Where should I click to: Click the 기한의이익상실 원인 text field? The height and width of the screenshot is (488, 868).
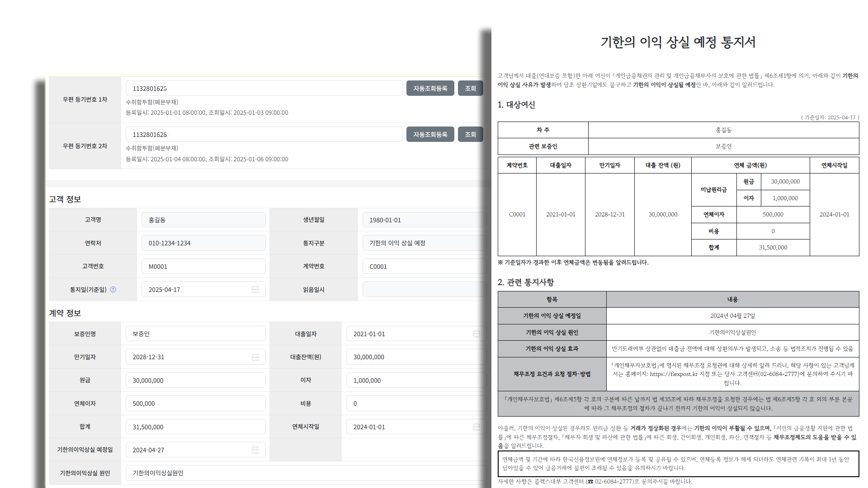pyautogui.click(x=305, y=473)
